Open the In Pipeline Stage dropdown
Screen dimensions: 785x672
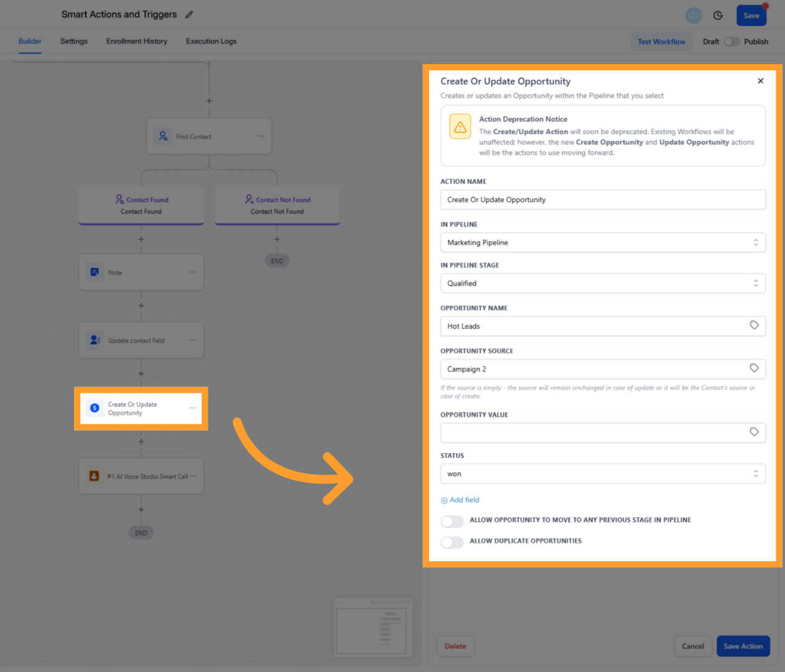603,283
